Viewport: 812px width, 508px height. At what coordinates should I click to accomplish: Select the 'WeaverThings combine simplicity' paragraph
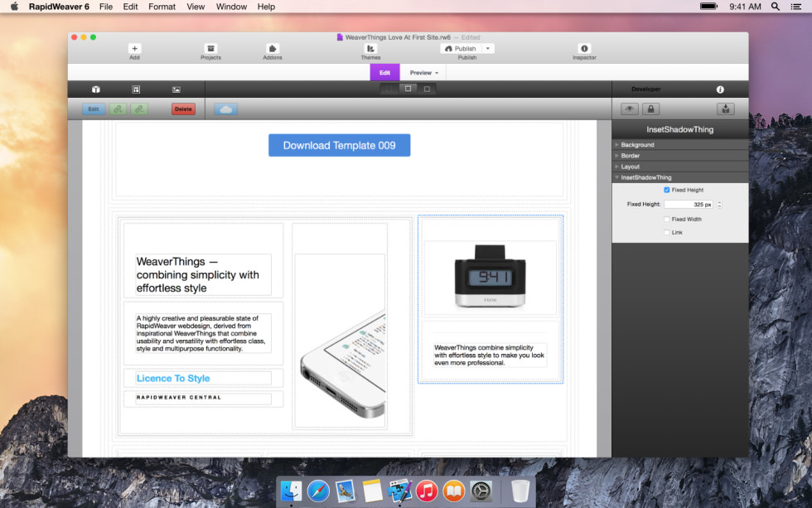[490, 356]
